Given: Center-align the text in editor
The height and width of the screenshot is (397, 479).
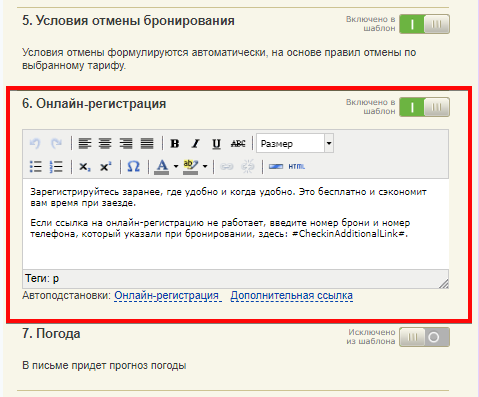Looking at the screenshot, I should coord(105,144).
